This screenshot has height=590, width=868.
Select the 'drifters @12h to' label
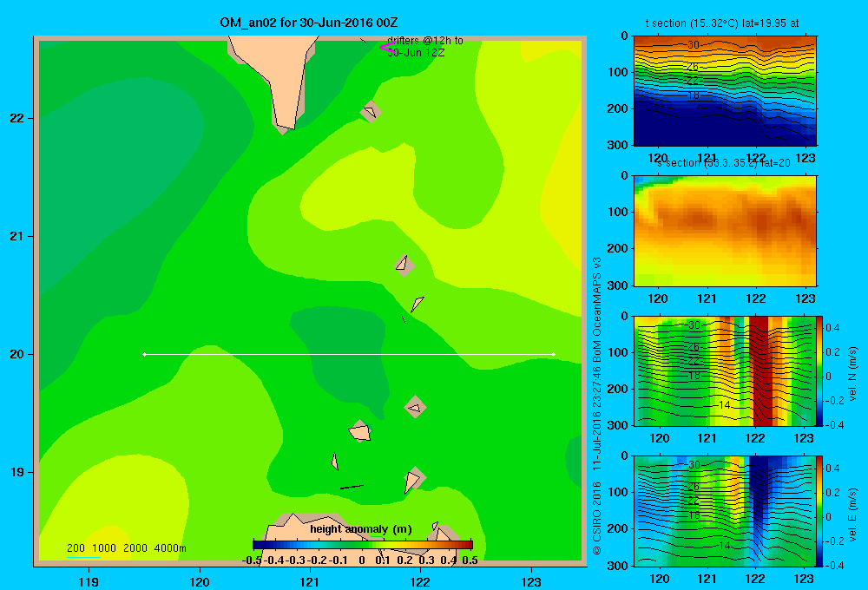click(x=425, y=41)
